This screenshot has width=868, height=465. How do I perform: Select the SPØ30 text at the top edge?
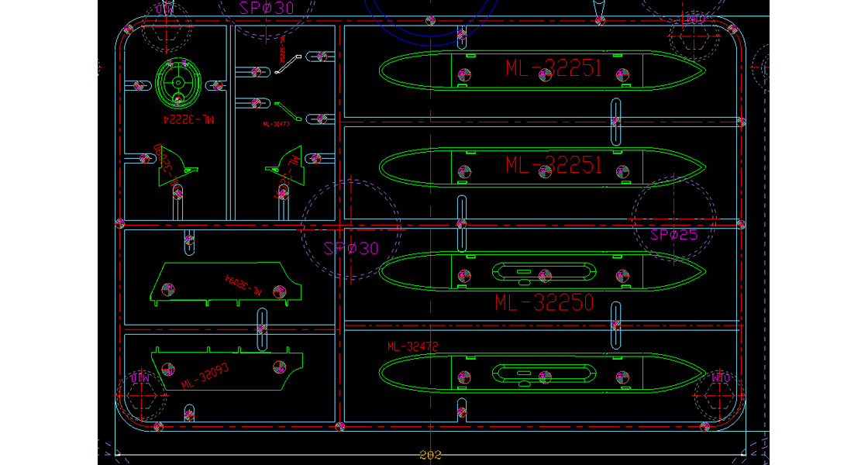click(x=267, y=7)
